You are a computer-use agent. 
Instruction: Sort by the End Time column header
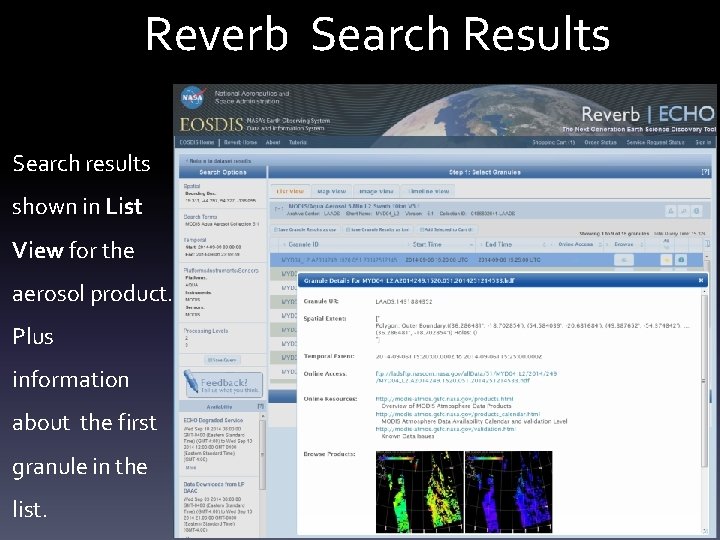(498, 244)
